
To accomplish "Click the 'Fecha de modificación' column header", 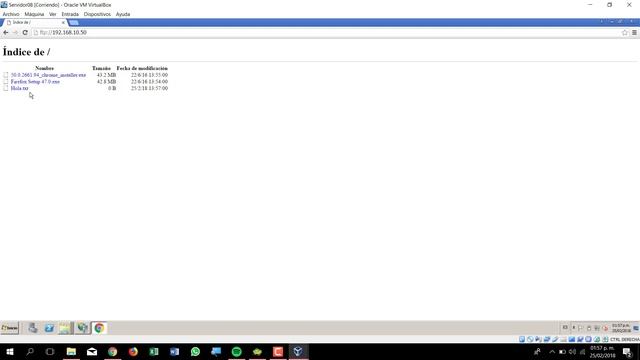I will click(142, 68).
